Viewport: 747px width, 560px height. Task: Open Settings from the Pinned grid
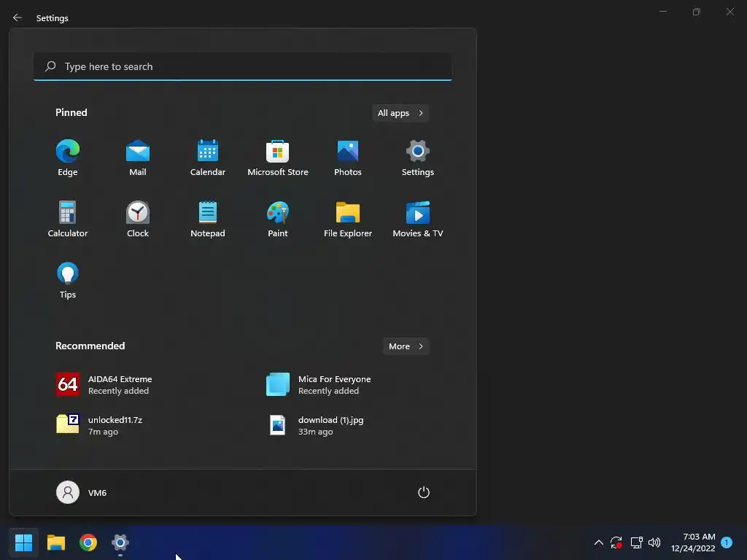(x=418, y=158)
